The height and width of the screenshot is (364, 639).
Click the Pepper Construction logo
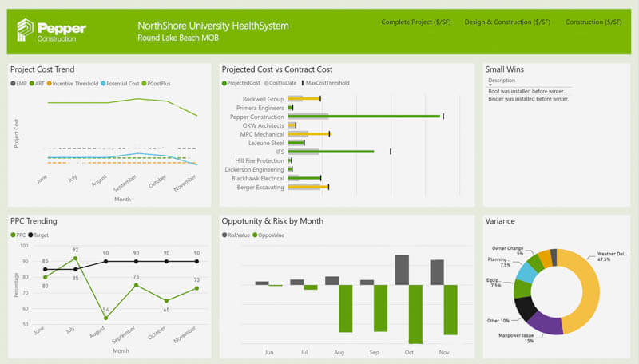tap(51, 30)
